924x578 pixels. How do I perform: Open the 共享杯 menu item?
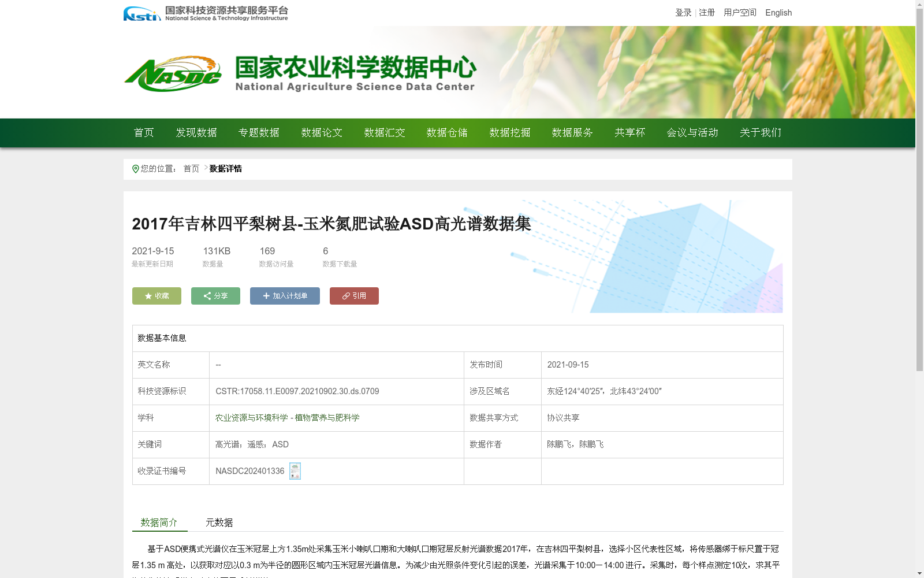629,133
